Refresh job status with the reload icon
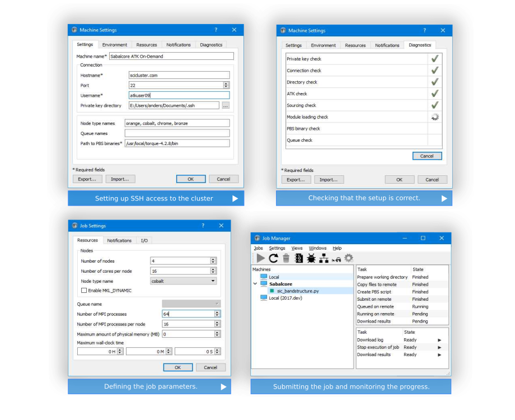 [273, 258]
